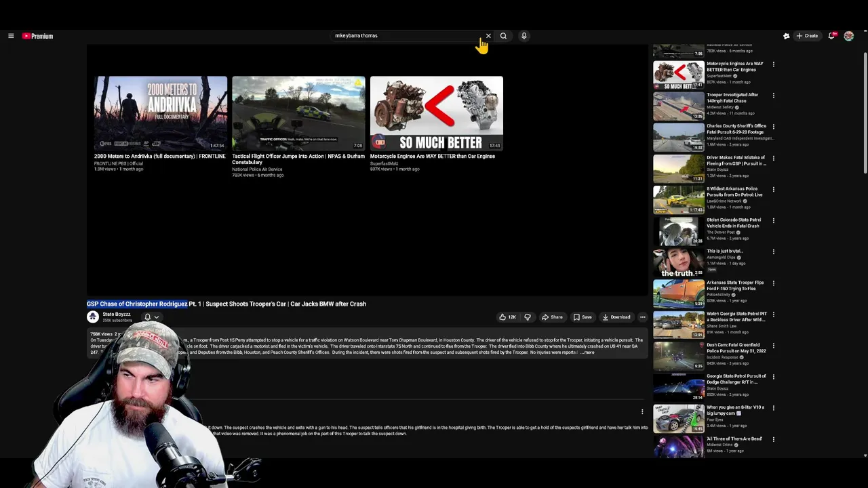Start voice search with the microphone
The width and height of the screenshot is (868, 488).
(x=524, y=36)
